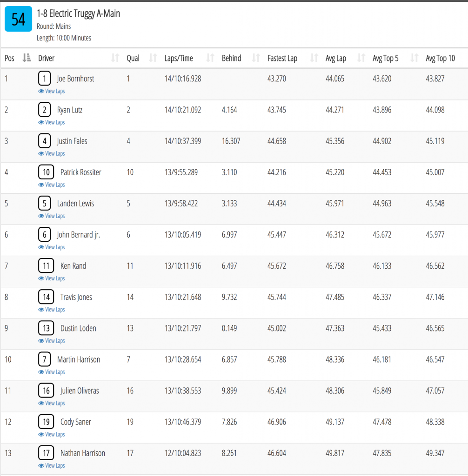Click Landen Lewis' car number 5 badge
Image resolution: width=468 pixels, height=476 pixels.
click(x=44, y=204)
